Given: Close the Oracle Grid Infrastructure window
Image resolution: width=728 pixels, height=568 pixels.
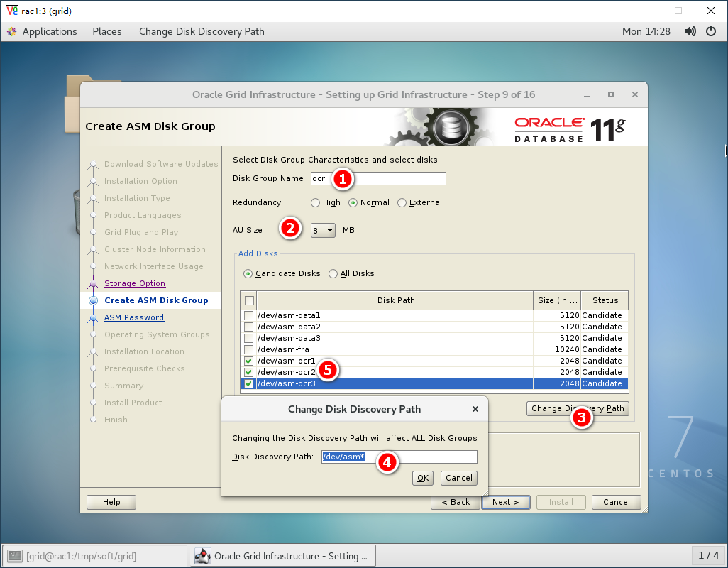Looking at the screenshot, I should pos(634,94).
